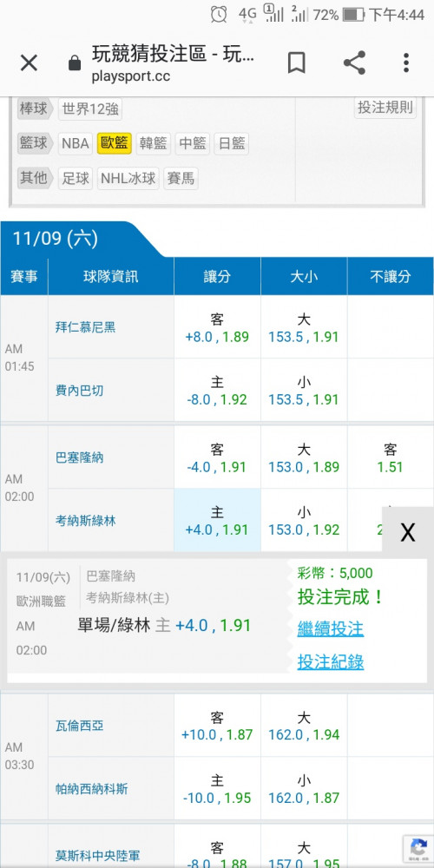Dismiss the bet slip with X button
Viewport: 434px width, 868px height.
(x=408, y=532)
